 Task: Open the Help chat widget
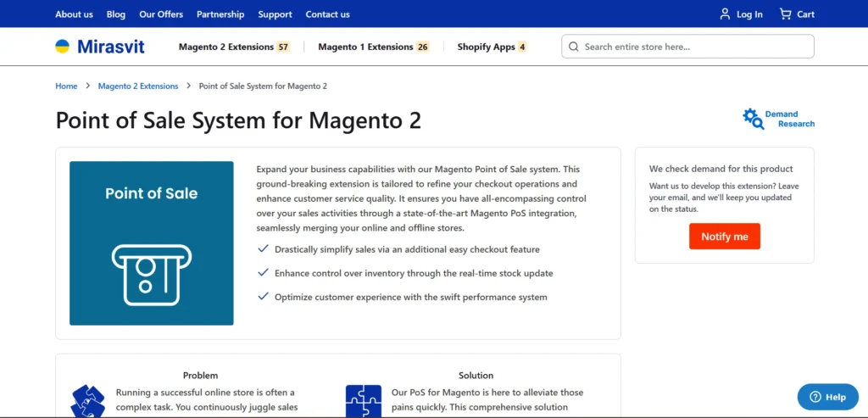click(x=827, y=397)
